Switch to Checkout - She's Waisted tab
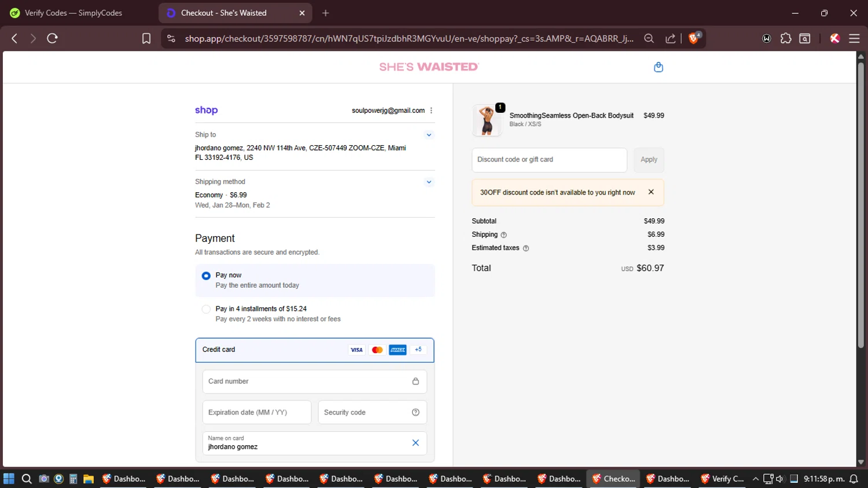 (x=235, y=13)
